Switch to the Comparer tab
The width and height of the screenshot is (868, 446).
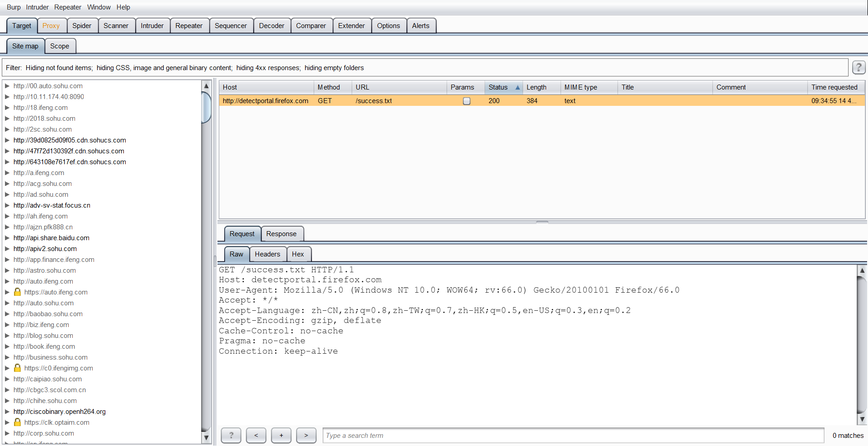click(311, 26)
